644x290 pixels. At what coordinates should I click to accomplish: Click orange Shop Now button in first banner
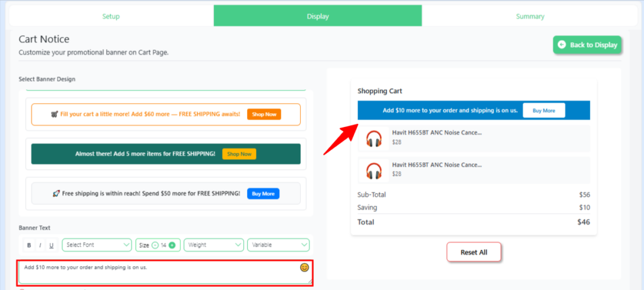264,114
